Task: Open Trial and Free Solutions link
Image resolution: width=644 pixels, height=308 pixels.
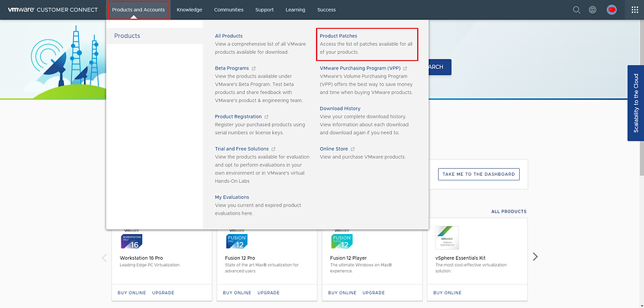Action: click(x=241, y=149)
